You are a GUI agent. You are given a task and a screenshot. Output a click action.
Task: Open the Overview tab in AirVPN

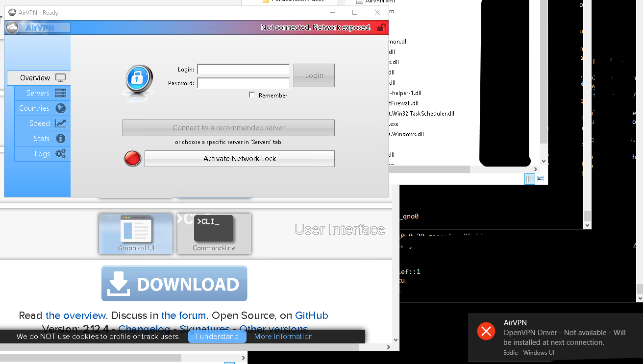(39, 77)
